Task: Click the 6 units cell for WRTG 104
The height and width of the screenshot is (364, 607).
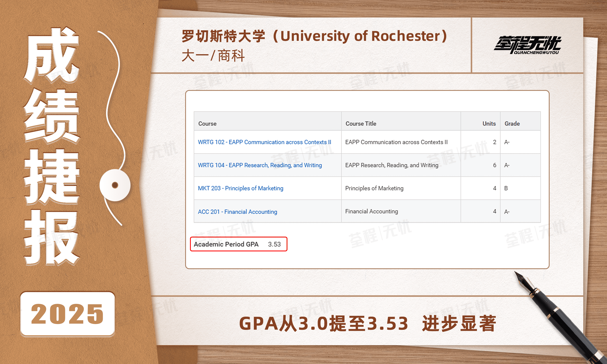Action: point(494,165)
